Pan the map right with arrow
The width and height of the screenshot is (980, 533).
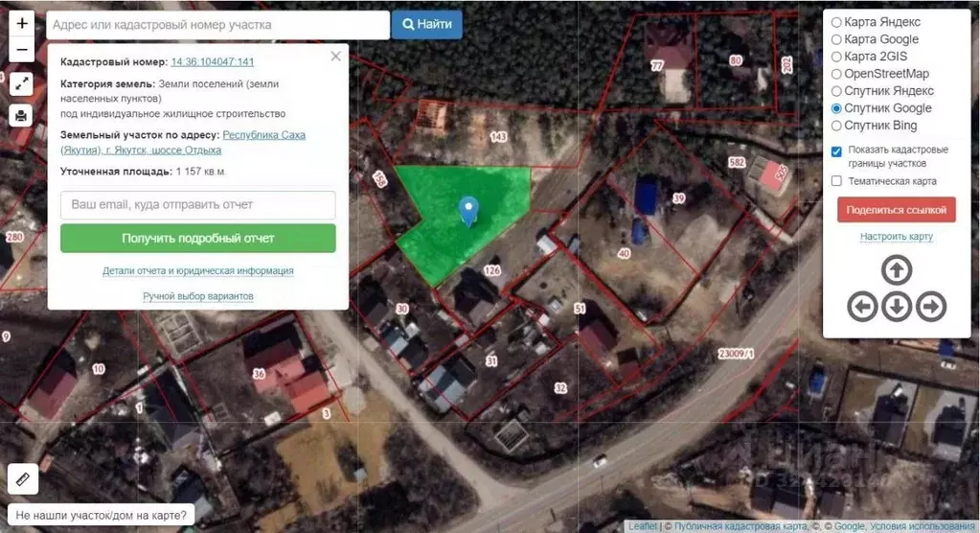coord(931,307)
